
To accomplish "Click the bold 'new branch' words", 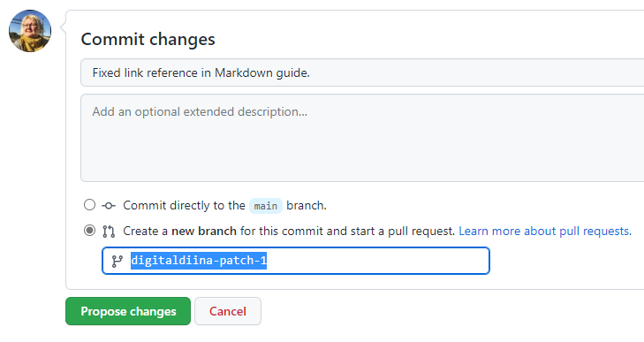I will 204,231.
